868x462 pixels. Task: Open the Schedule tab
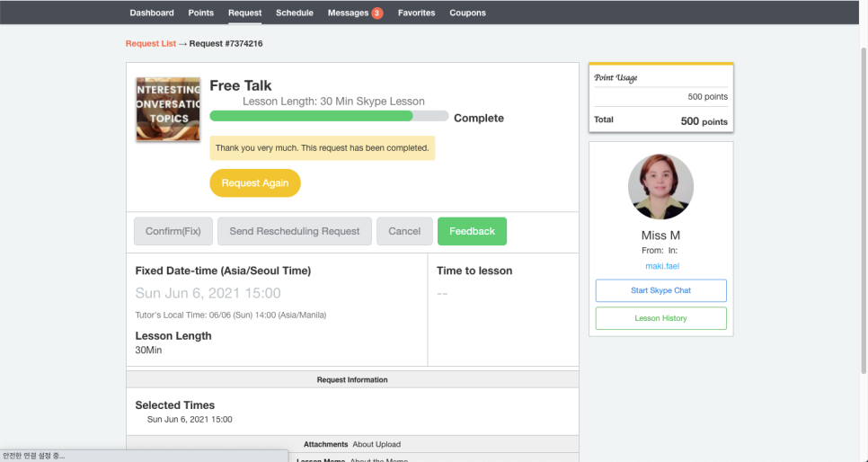tap(295, 13)
